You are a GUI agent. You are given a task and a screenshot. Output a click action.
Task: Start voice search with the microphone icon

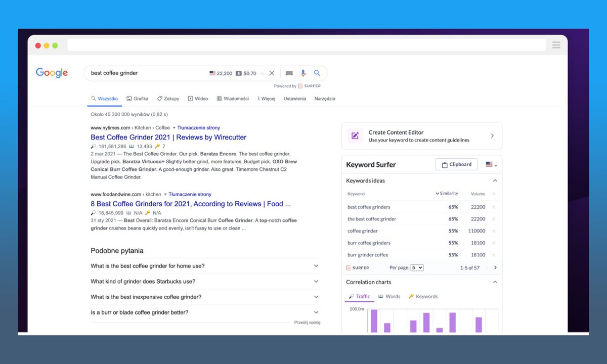point(303,73)
